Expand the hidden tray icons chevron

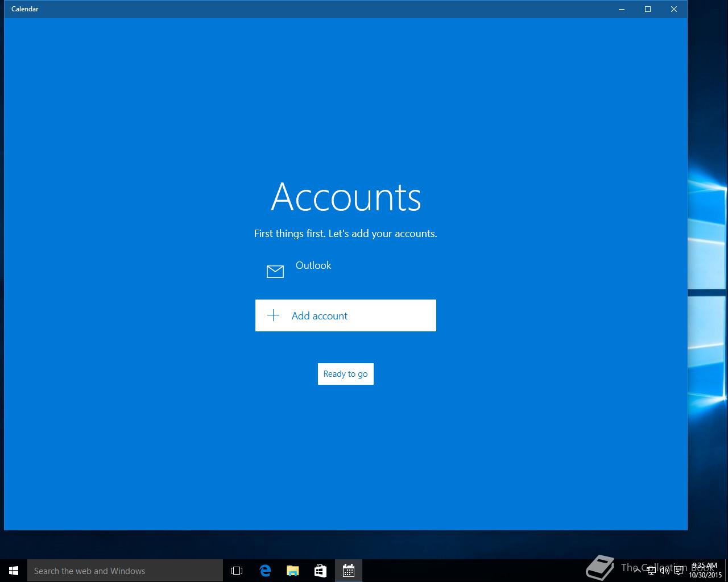638,571
